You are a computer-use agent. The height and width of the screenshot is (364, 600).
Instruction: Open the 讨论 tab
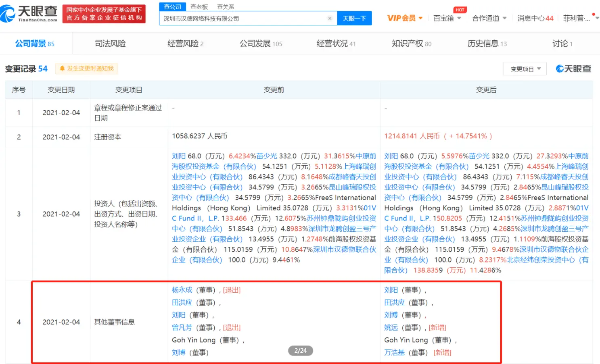pos(562,44)
